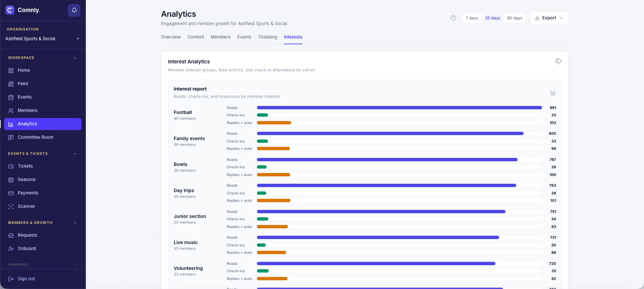
Task: Open the Ashfield Sports & Social organisation dropdown
Action: pos(43,39)
